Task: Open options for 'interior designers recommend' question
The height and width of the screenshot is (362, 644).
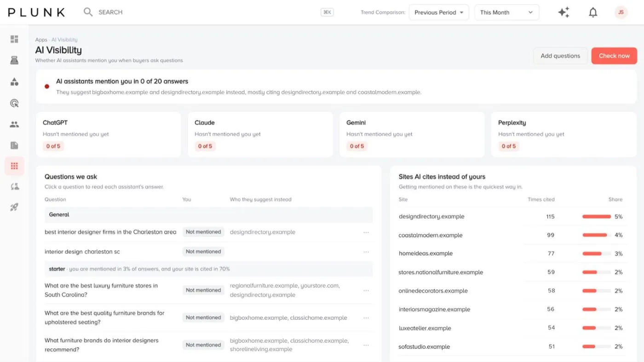Action: coord(366,345)
